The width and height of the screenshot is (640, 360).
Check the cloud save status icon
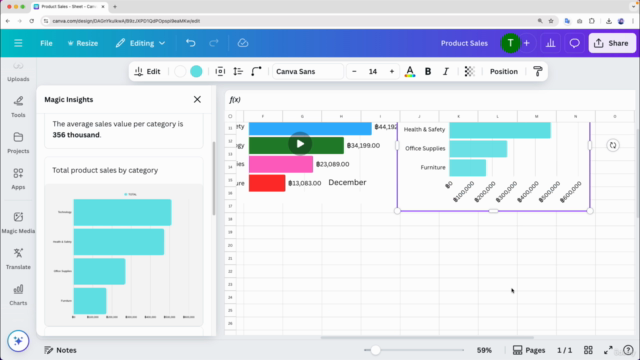(243, 43)
